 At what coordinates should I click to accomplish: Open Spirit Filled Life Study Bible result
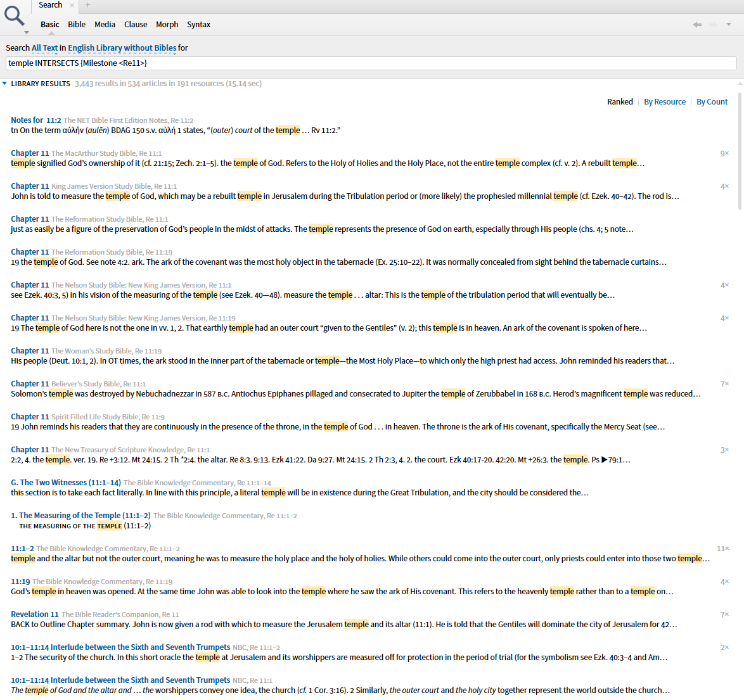(x=30, y=416)
